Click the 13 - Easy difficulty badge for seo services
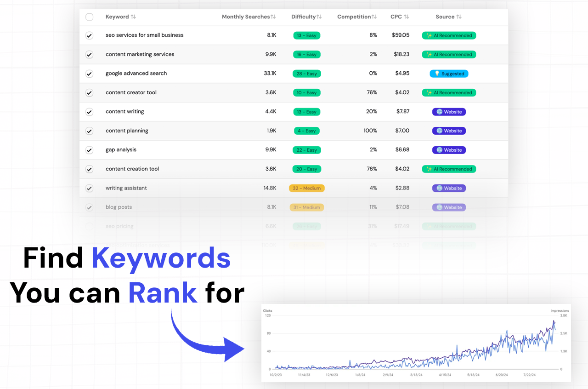 [x=306, y=35]
